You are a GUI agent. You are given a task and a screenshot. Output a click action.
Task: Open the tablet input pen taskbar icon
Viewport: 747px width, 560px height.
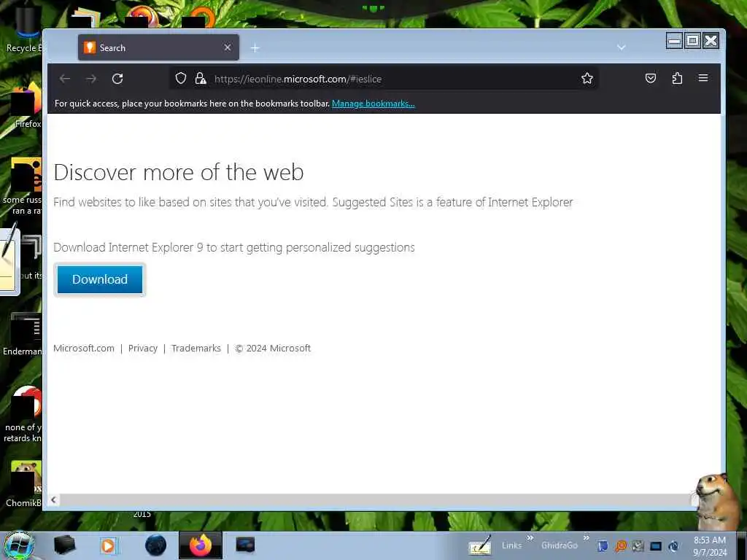click(480, 545)
